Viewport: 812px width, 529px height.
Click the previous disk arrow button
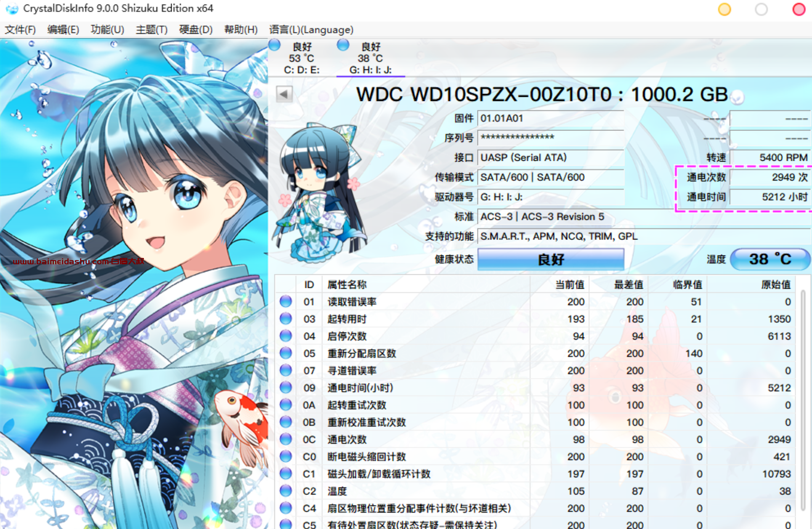coord(284,94)
